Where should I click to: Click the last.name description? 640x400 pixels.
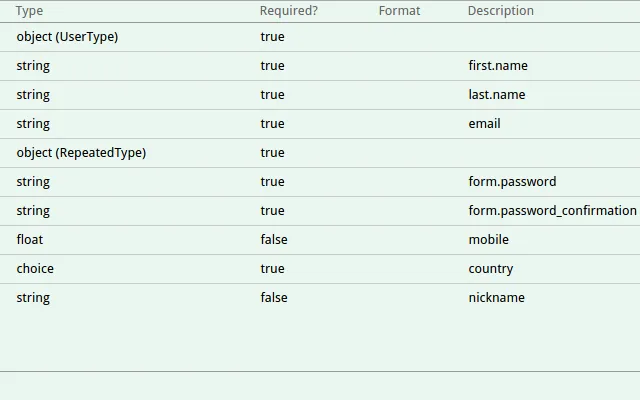pos(496,95)
